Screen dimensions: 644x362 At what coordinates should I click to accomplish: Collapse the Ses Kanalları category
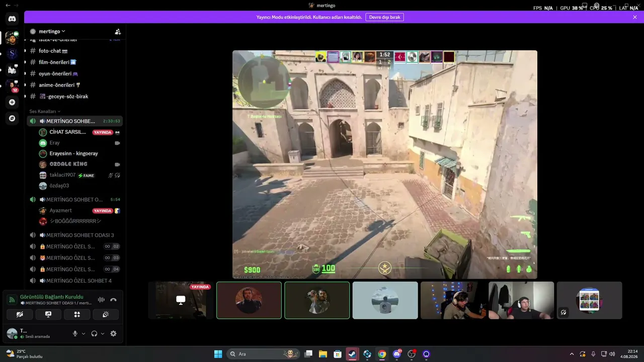click(x=45, y=111)
